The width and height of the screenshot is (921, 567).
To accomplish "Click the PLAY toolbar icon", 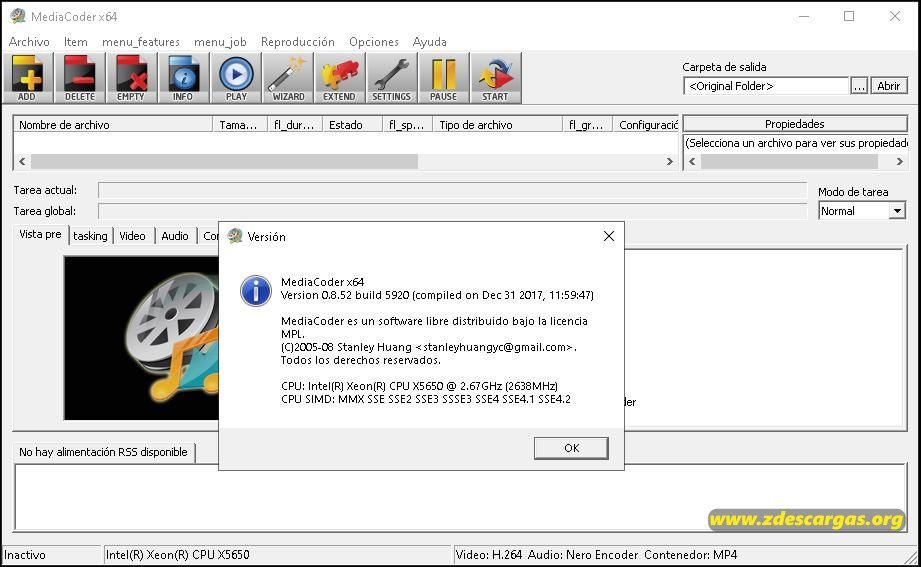I will pos(236,78).
